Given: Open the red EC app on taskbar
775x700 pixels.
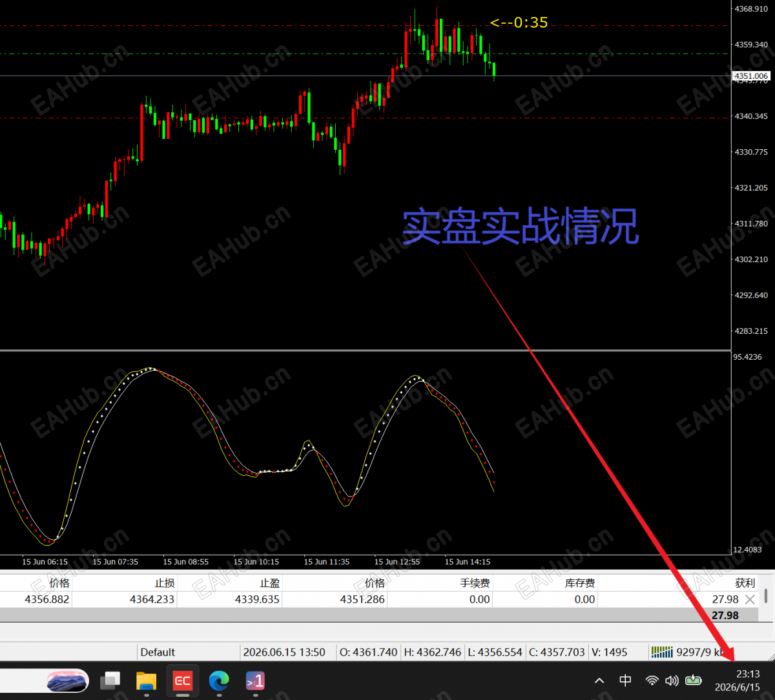Looking at the screenshot, I should tap(183, 680).
